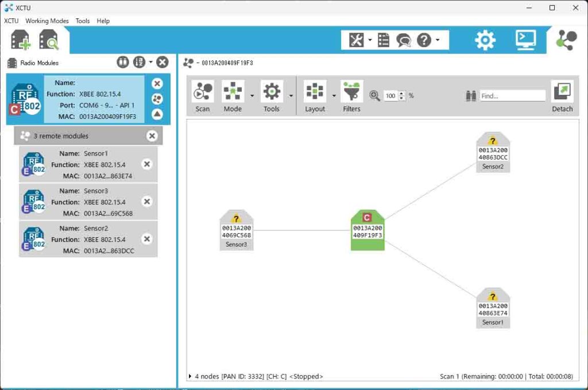Open the Tools wrench-and-screwdriver icon
The width and height of the screenshot is (588, 390).
(x=356, y=40)
